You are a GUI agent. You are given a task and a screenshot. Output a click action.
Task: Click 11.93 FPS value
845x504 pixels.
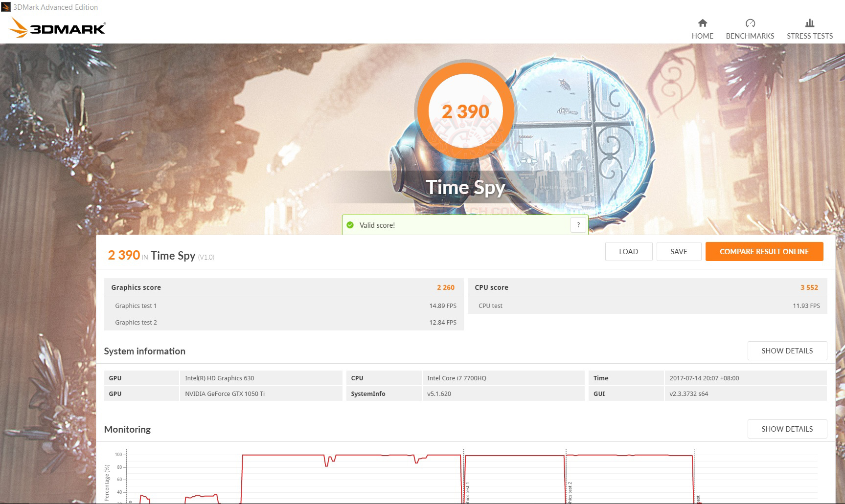click(x=806, y=306)
